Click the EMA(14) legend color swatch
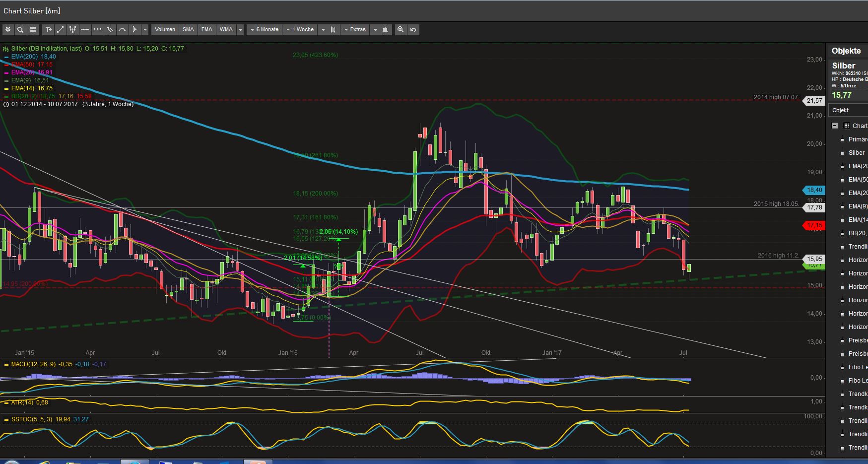This screenshot has height=464, width=868. click(6, 89)
